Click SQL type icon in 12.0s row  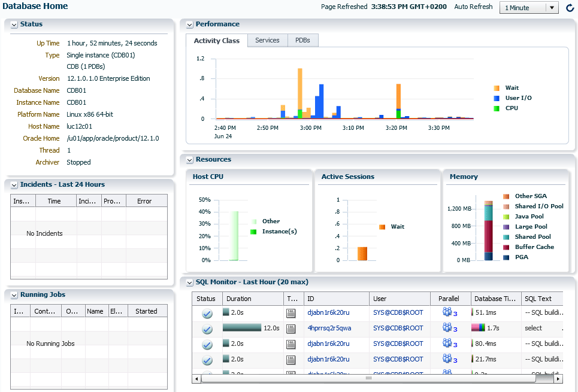click(290, 328)
